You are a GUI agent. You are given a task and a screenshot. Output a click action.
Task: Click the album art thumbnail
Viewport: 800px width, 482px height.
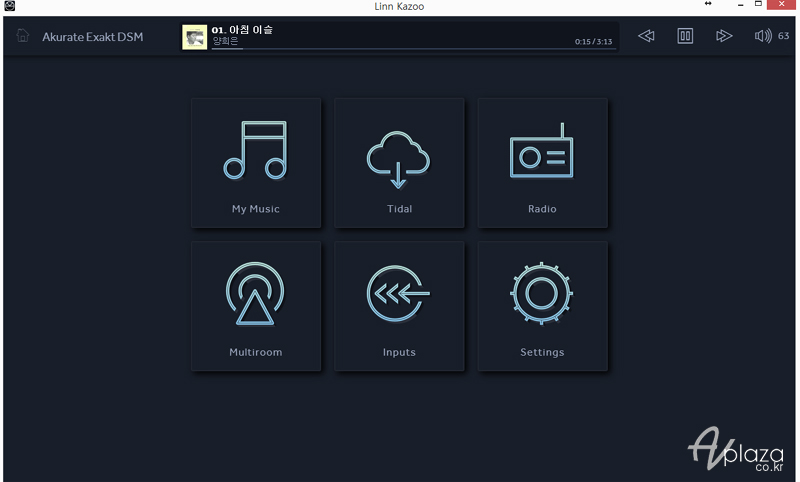[195, 37]
